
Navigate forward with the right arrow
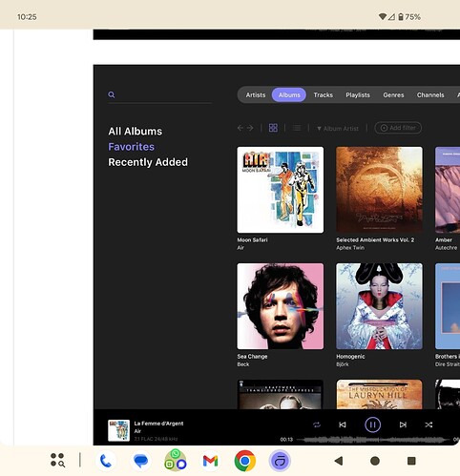[x=250, y=128]
